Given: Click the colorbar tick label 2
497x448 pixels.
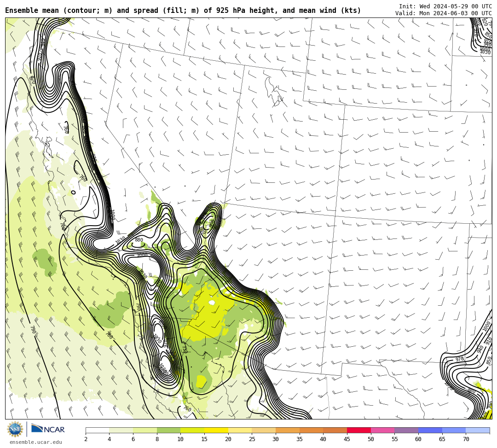Looking at the screenshot, I should pyautogui.click(x=86, y=439).
